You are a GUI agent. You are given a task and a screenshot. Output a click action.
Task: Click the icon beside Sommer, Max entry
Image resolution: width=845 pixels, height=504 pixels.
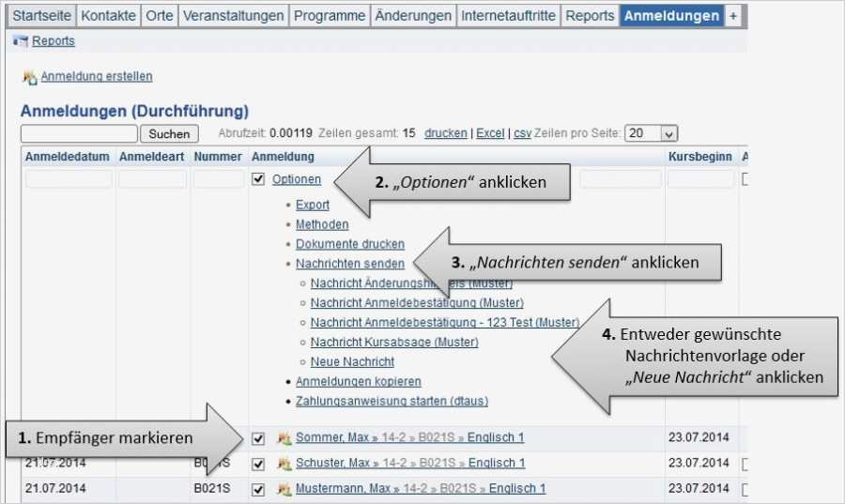[284, 438]
